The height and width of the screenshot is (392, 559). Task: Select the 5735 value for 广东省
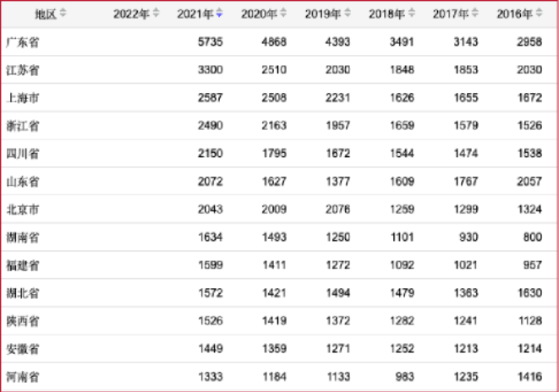pos(211,42)
